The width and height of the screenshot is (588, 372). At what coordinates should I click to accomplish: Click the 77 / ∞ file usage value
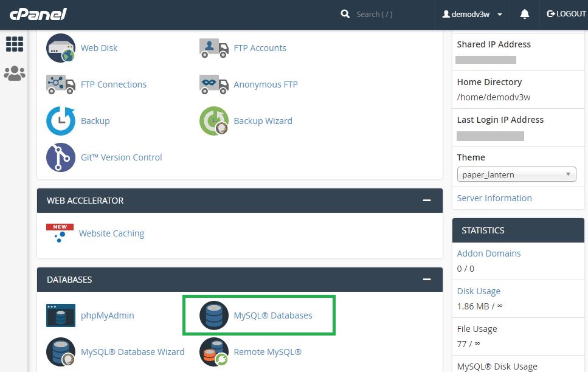click(468, 344)
